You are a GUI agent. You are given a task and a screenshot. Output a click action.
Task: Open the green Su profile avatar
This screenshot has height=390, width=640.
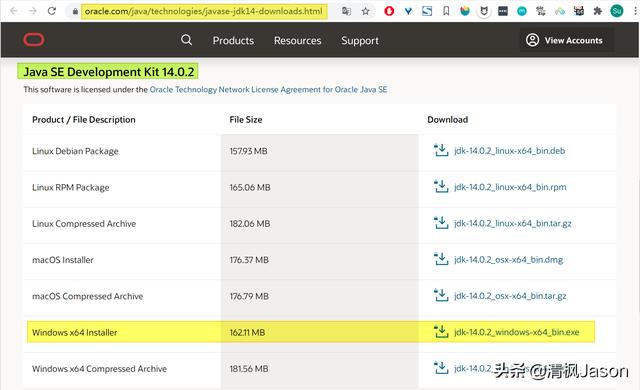(617, 11)
